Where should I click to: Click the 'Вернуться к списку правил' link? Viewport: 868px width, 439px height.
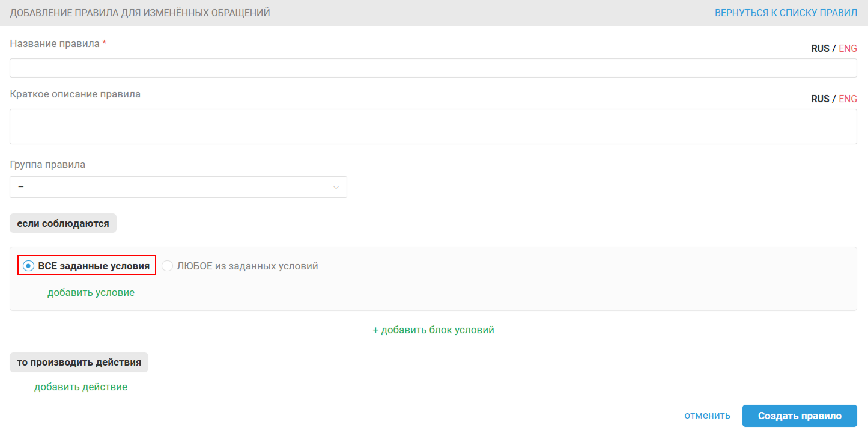(x=786, y=13)
